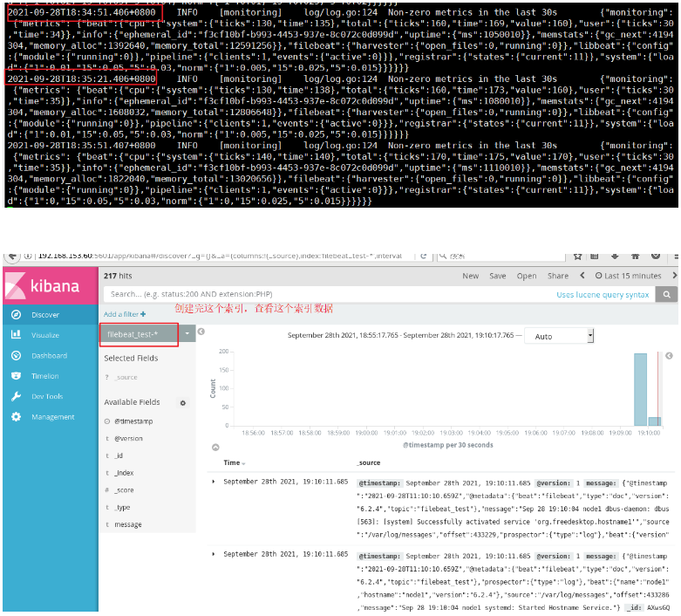Open the Available Fields settings gear
681x616 pixels.
click(x=183, y=403)
